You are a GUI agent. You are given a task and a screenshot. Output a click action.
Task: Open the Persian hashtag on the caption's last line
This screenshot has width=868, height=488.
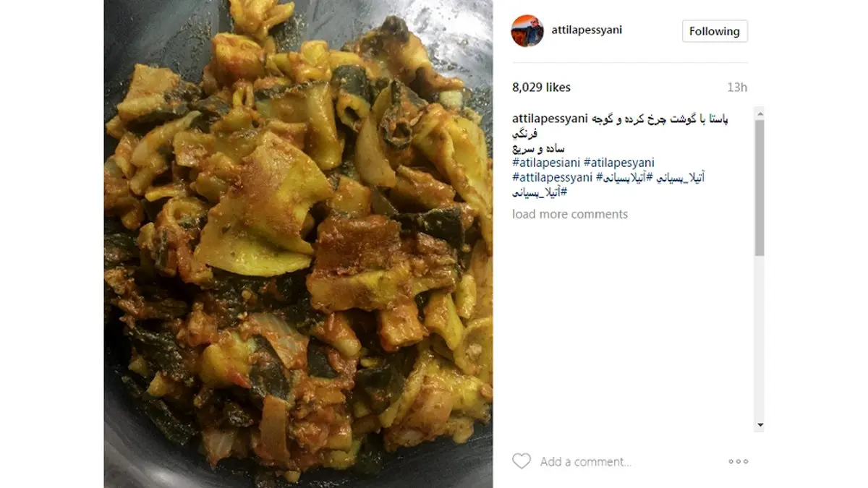click(x=540, y=192)
